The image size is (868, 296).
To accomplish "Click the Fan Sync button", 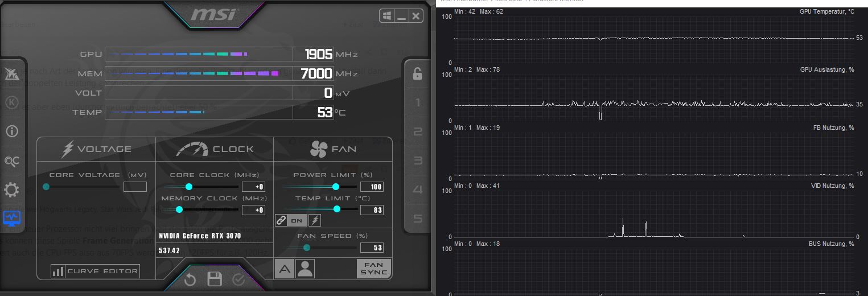I will 374,268.
